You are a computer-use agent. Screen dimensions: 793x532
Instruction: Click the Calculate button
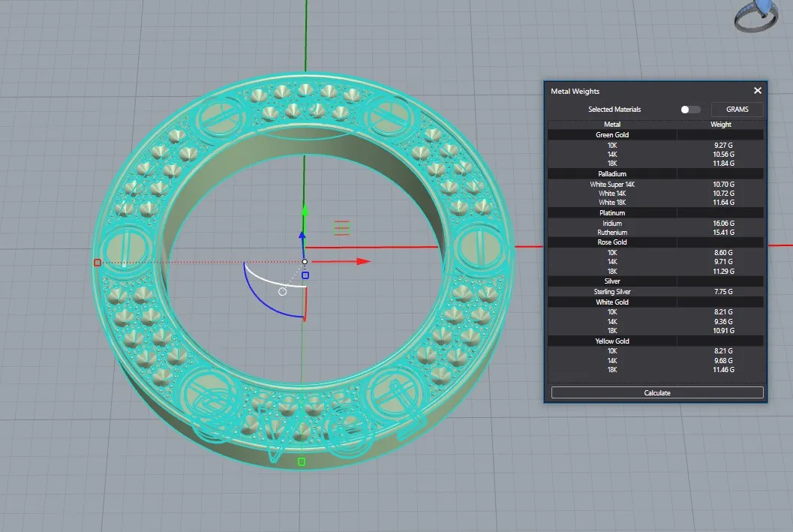657,392
